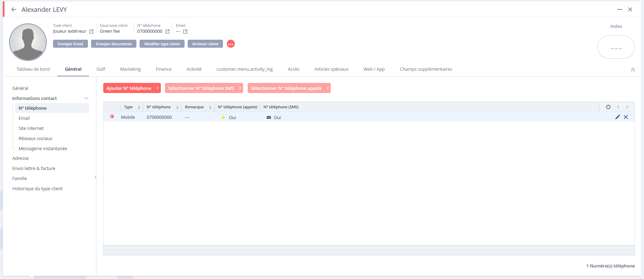Open the header phone number external link icon
Viewport: 644px width, 279px height.
(x=167, y=31)
